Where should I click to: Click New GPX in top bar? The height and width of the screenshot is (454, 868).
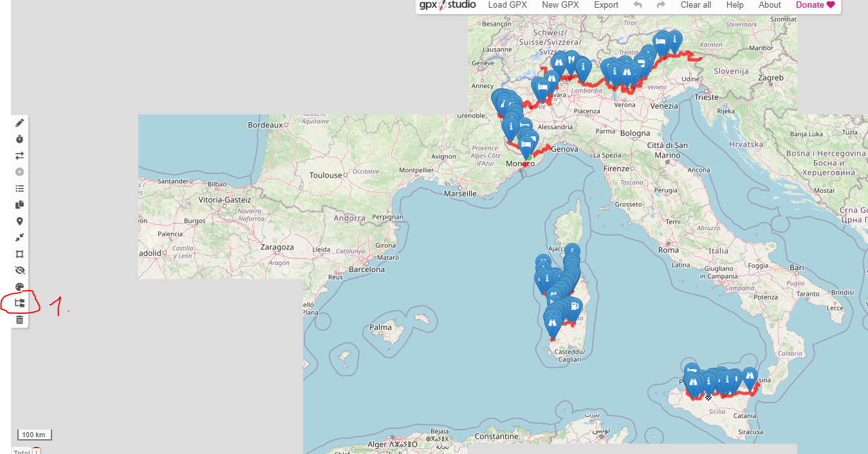pyautogui.click(x=560, y=5)
